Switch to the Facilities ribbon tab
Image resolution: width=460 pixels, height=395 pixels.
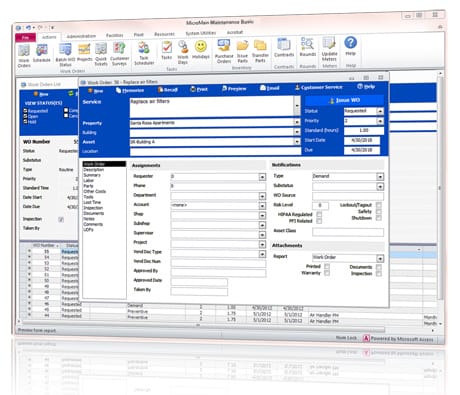click(x=115, y=35)
